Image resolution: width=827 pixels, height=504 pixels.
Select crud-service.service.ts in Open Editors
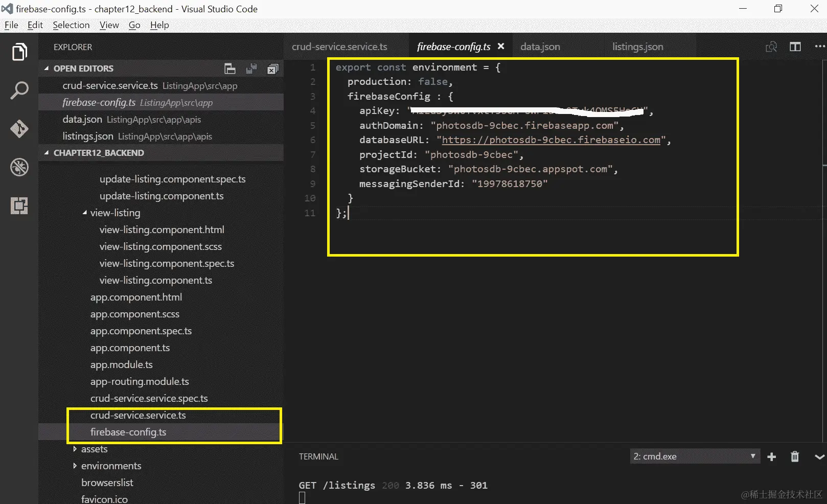click(x=161, y=85)
